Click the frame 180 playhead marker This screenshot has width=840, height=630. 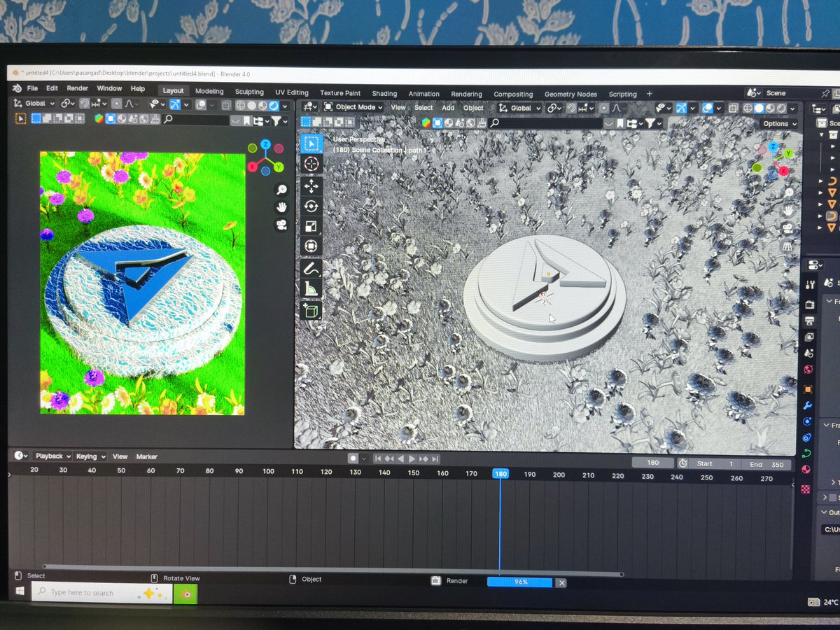500,474
